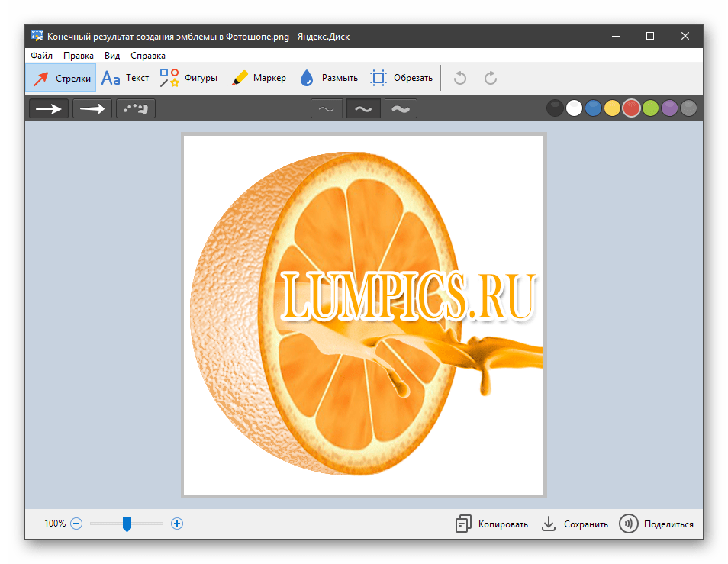Choose the thinnest line thickness

click(326, 109)
